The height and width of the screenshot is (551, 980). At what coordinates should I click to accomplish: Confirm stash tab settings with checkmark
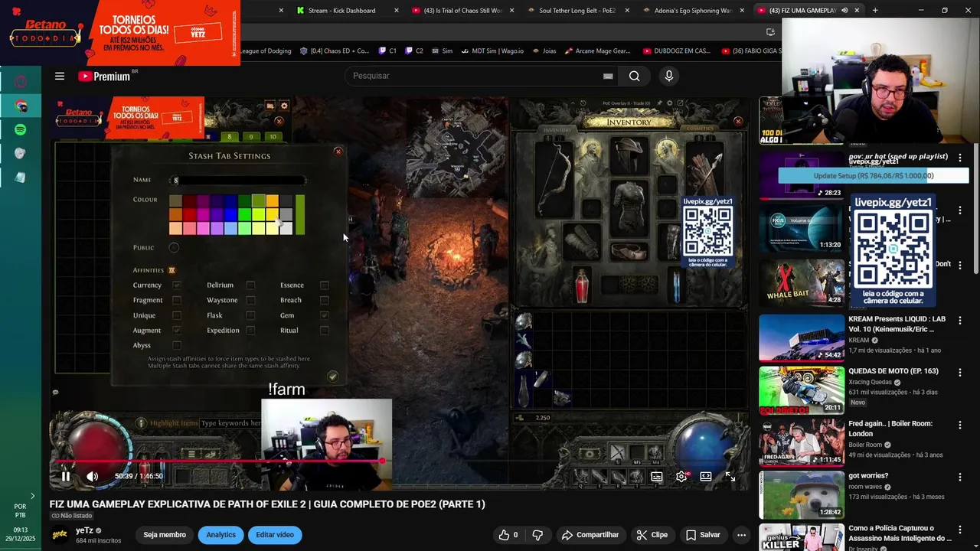point(332,376)
